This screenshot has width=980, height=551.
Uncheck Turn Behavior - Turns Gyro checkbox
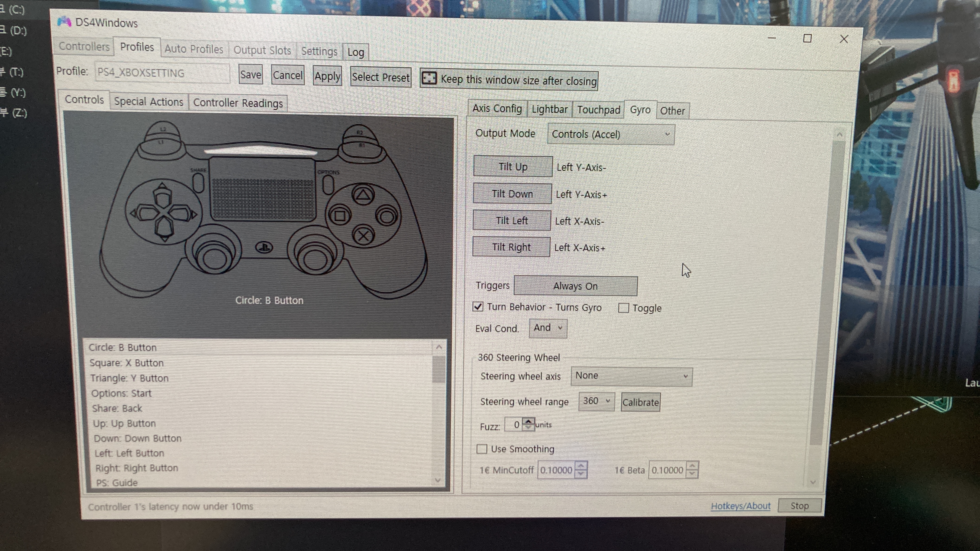point(478,307)
